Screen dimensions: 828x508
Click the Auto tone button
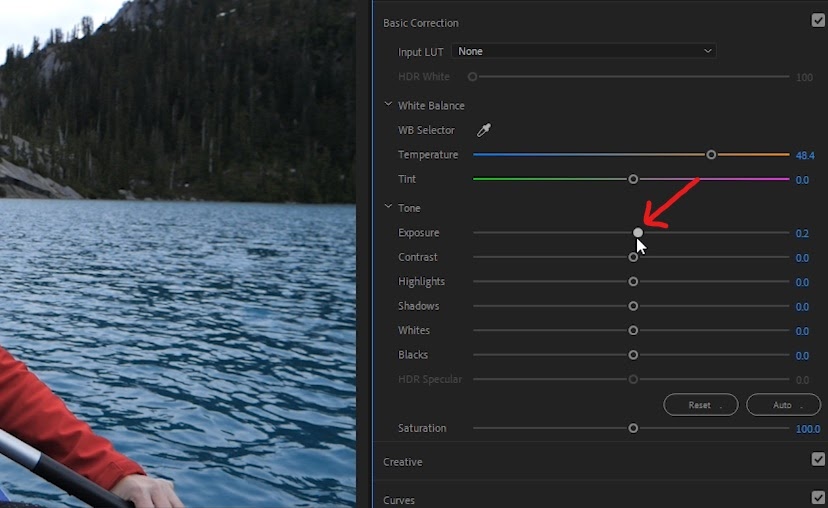tap(783, 405)
